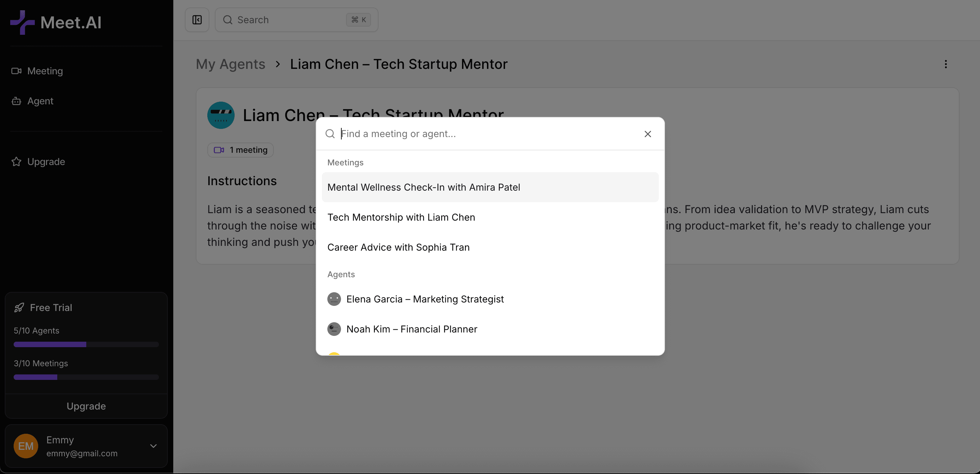
Task: Click the Upgrade button in Free Trial
Action: (86, 406)
